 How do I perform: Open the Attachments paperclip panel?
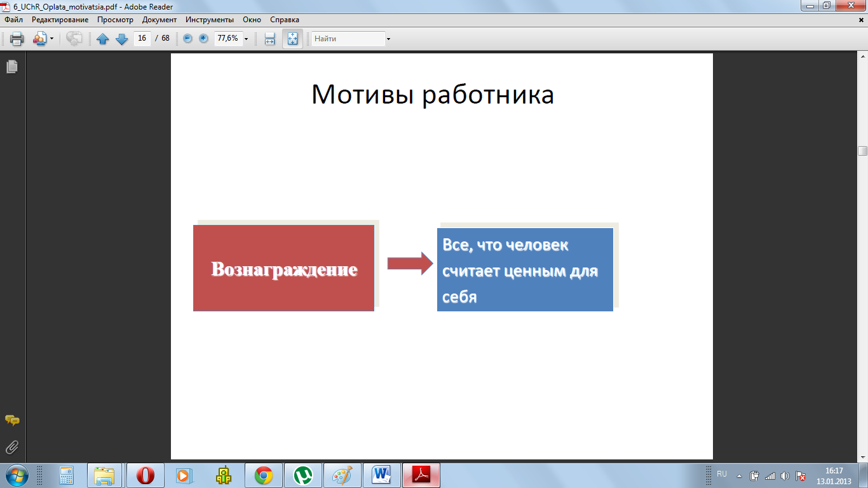[12, 447]
